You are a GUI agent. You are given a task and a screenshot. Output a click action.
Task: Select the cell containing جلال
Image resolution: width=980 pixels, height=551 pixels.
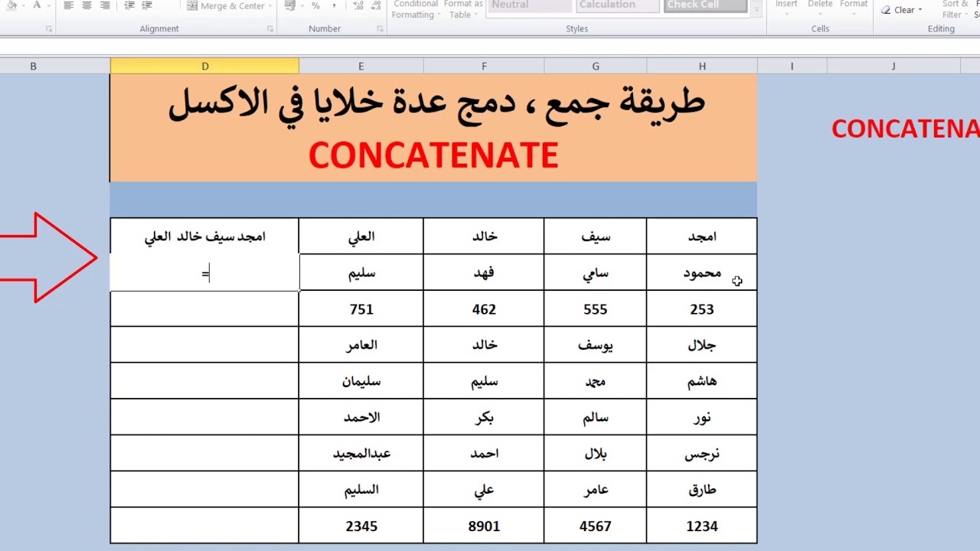pos(702,344)
